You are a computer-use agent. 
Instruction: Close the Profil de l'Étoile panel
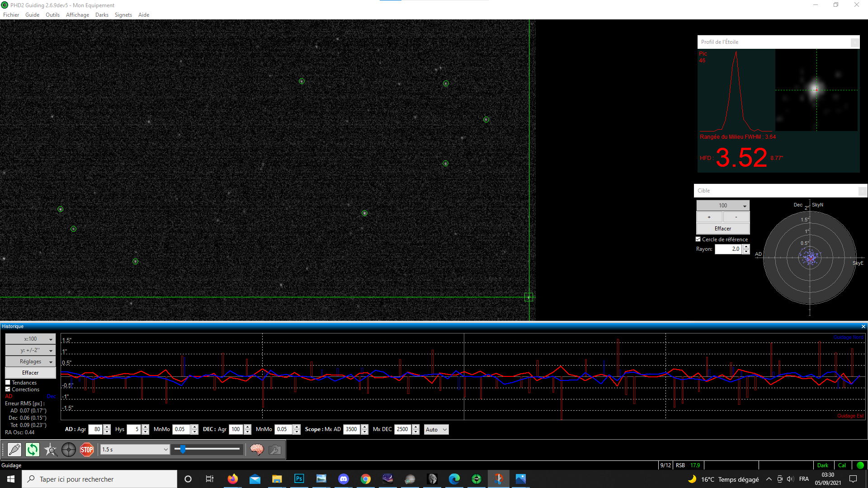[x=854, y=42]
